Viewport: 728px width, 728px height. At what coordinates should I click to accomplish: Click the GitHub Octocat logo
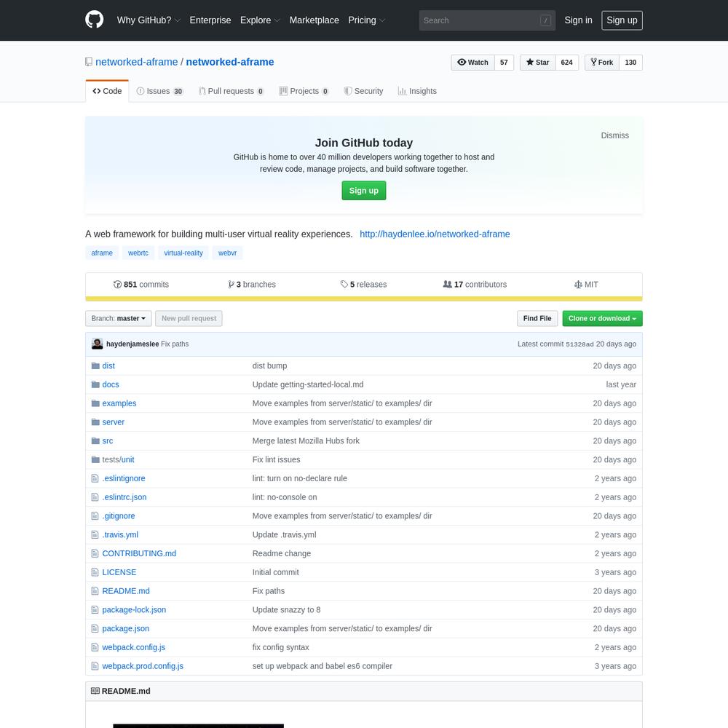click(94, 20)
